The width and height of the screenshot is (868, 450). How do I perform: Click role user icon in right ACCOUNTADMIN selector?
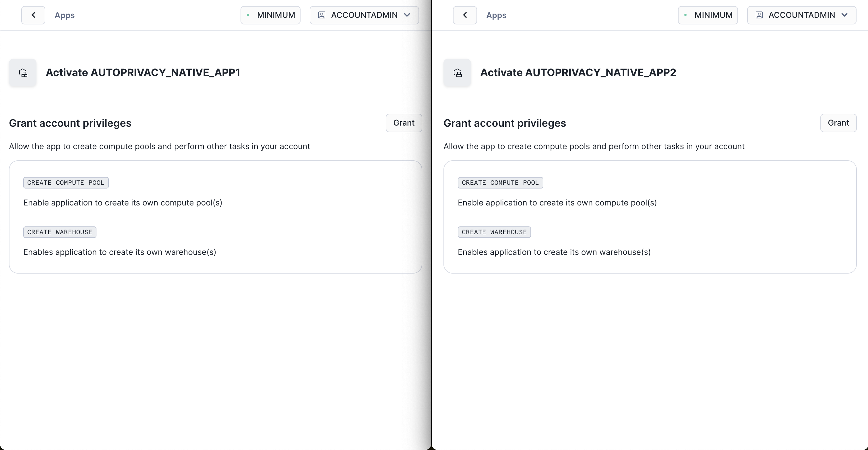pyautogui.click(x=759, y=15)
